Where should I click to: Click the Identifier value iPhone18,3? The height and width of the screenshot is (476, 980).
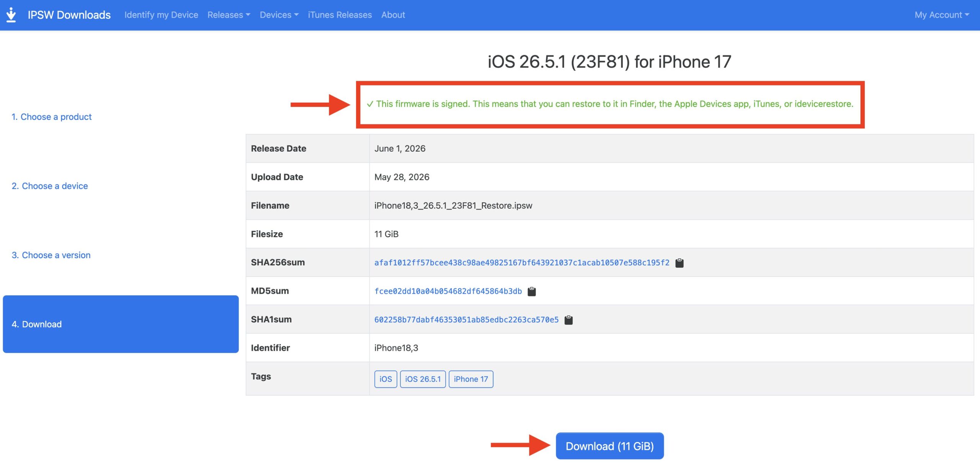(x=396, y=348)
